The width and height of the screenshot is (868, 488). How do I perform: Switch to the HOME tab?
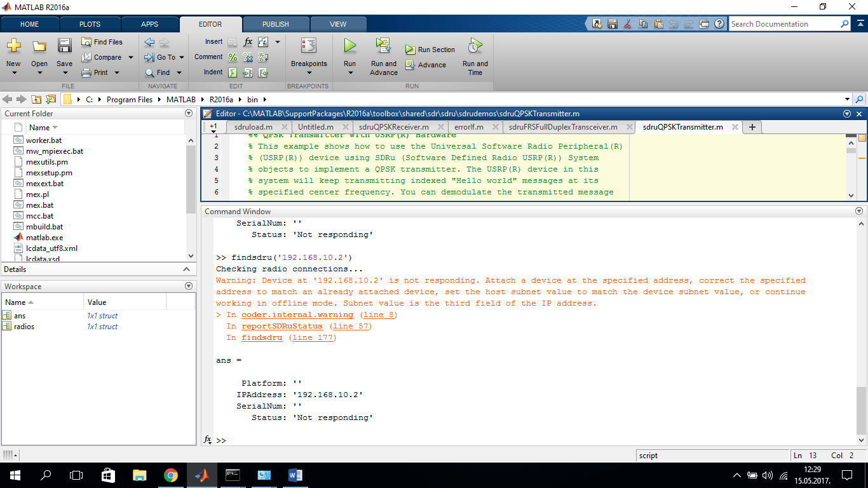click(x=30, y=24)
